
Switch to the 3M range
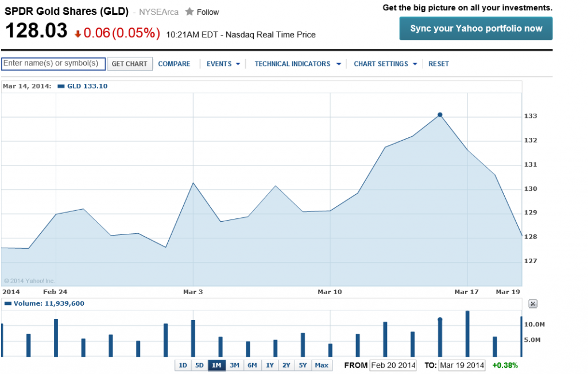(x=234, y=365)
